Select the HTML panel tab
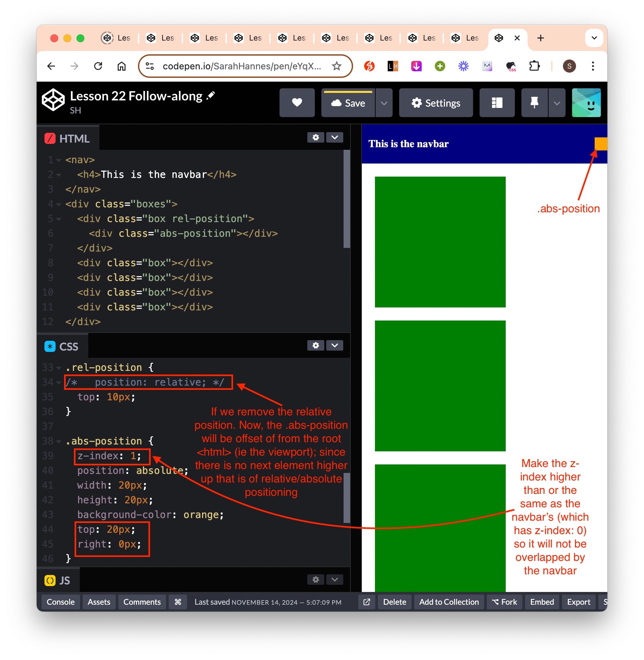Viewport: 644px width, 660px height. 68,138
